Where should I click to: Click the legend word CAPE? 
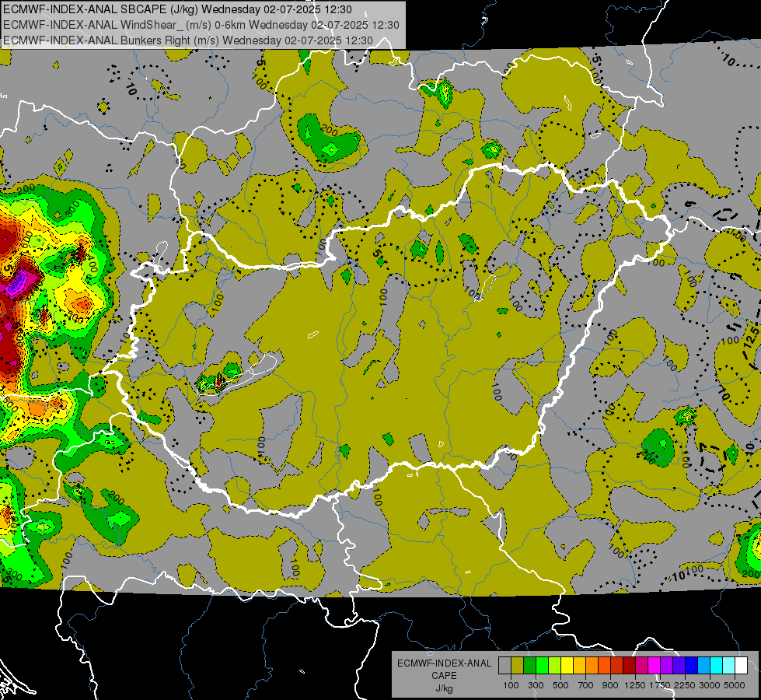(x=444, y=676)
